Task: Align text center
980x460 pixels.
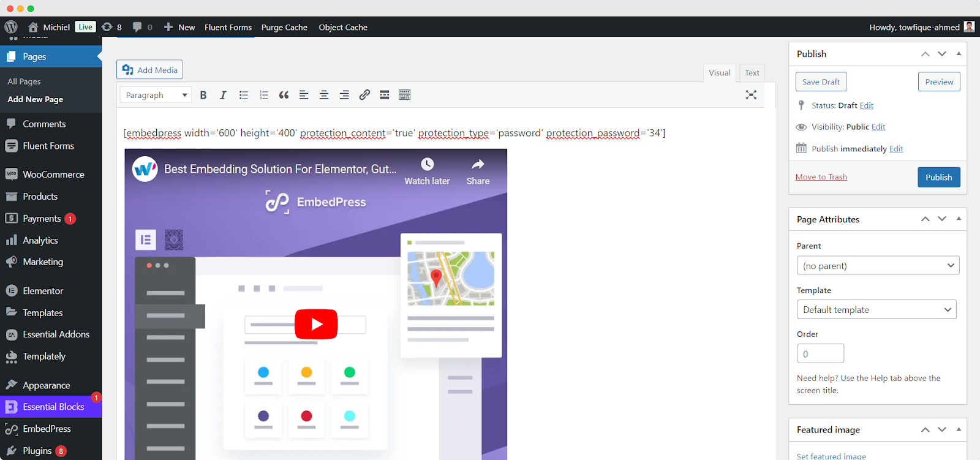Action: tap(324, 95)
